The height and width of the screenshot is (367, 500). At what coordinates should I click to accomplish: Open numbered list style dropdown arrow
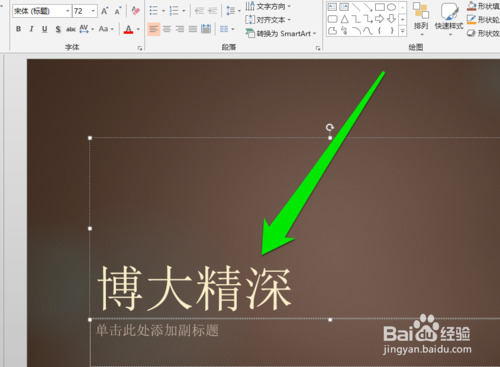184,11
